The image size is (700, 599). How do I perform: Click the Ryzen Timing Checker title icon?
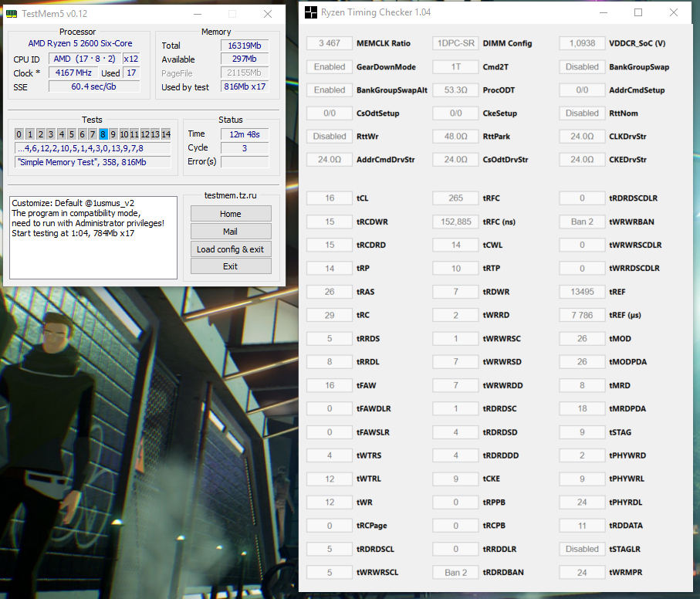click(311, 12)
